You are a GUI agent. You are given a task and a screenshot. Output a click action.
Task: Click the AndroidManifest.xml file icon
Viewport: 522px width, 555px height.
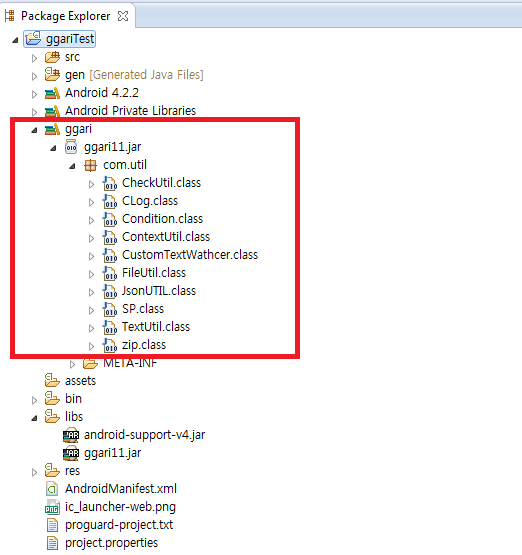(52, 489)
